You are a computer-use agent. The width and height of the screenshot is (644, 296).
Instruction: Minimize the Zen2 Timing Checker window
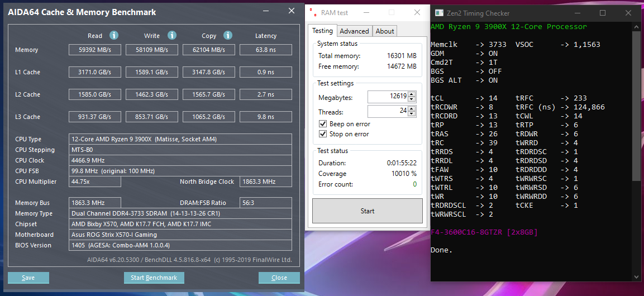[x=578, y=13]
